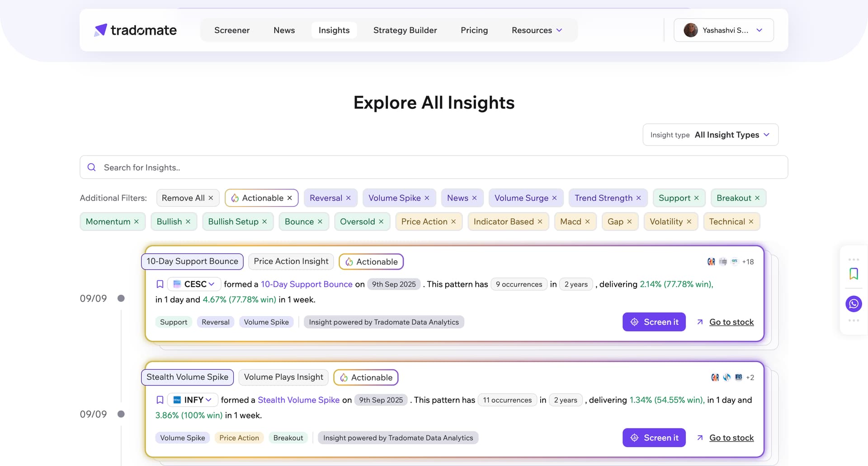Click the first 09/09 timeline dot
Image resolution: width=868 pixels, height=466 pixels.
click(121, 298)
